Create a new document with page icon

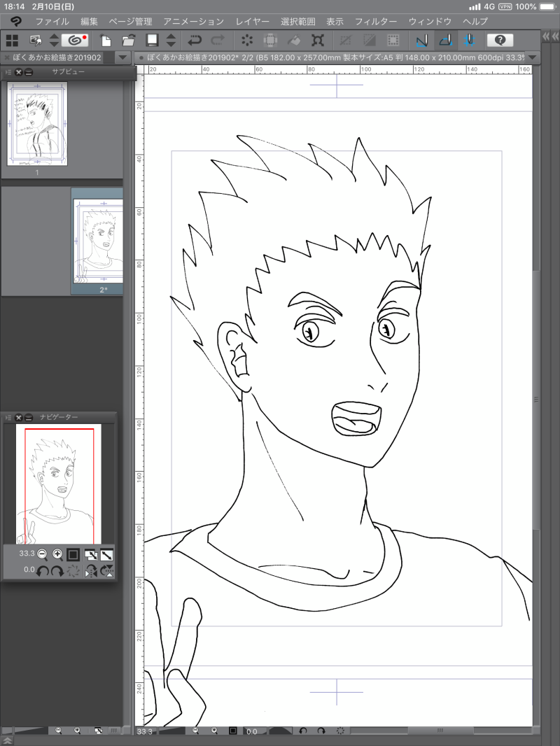point(106,41)
